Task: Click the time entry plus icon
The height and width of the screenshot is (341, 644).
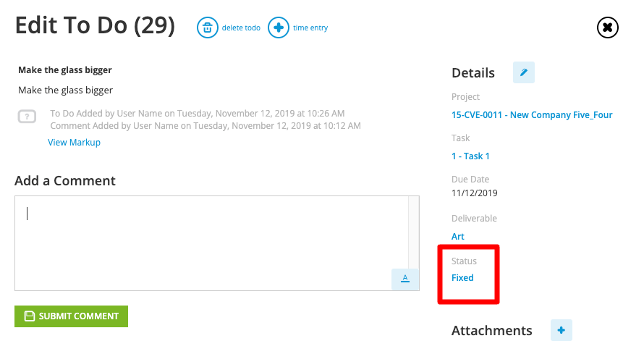Action: (279, 28)
